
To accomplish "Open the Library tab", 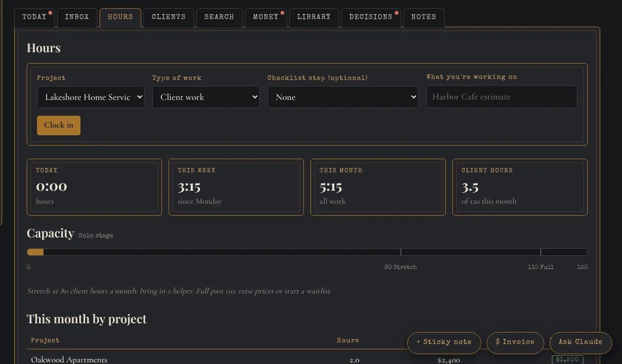I will (314, 17).
